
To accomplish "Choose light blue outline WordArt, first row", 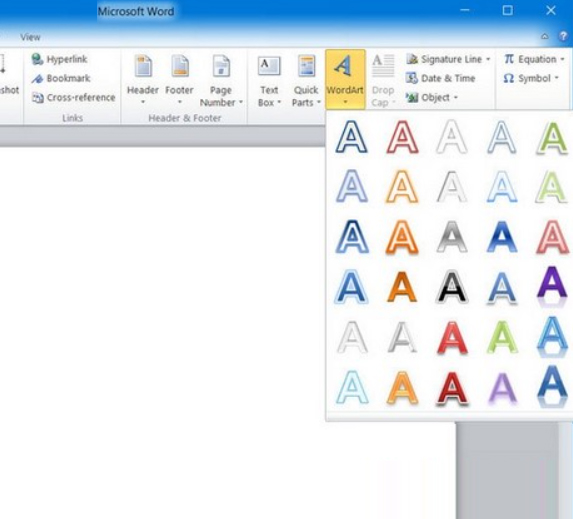I will coord(502,136).
